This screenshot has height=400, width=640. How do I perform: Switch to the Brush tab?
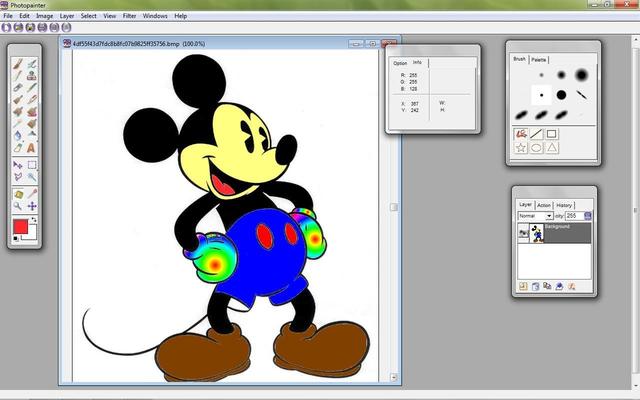[519, 59]
